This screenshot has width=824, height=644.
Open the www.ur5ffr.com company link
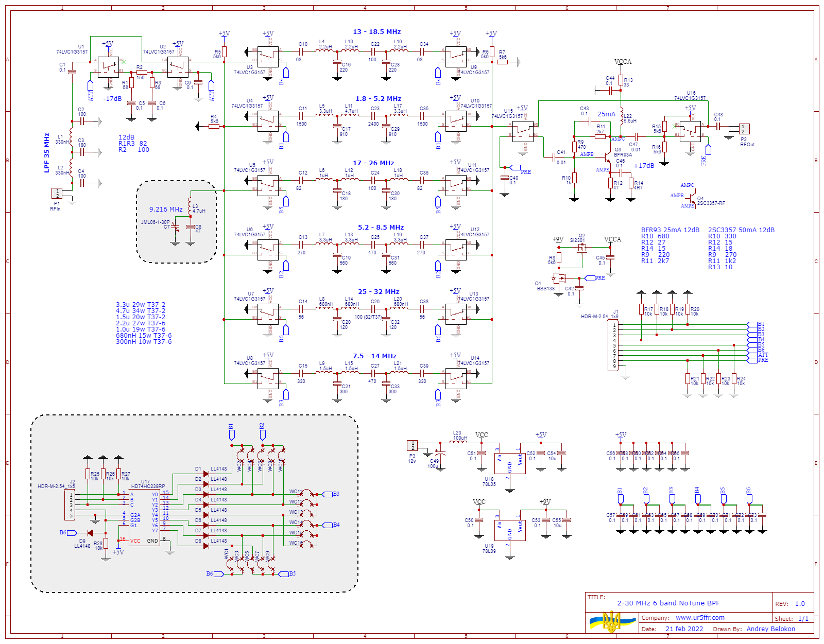700,618
